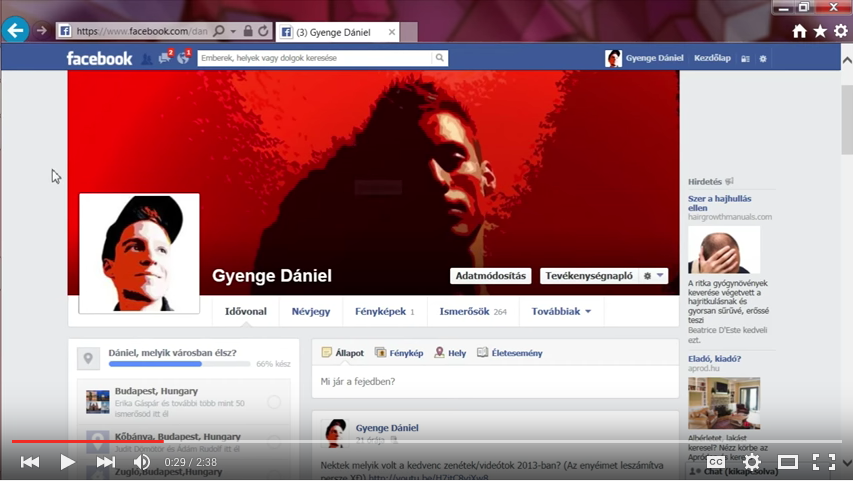Seek on the video progress bar
This screenshot has height=481, width=853.
click(x=426, y=441)
